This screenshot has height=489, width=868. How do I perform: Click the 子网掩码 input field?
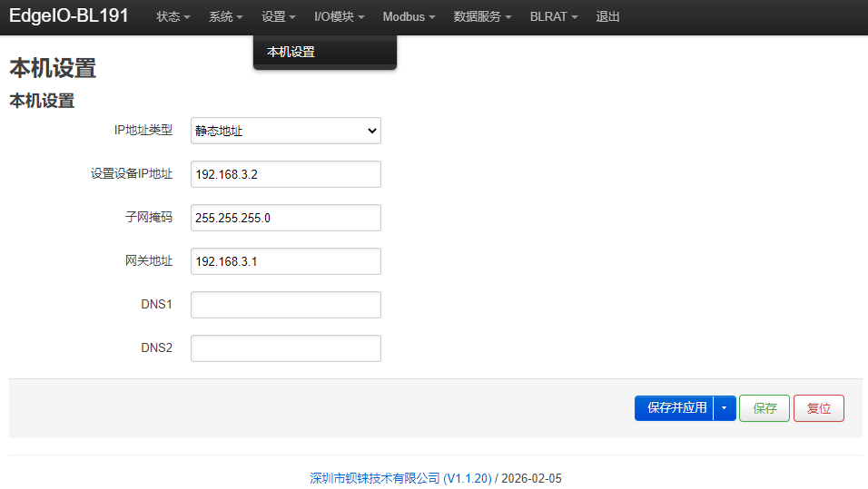coord(286,218)
